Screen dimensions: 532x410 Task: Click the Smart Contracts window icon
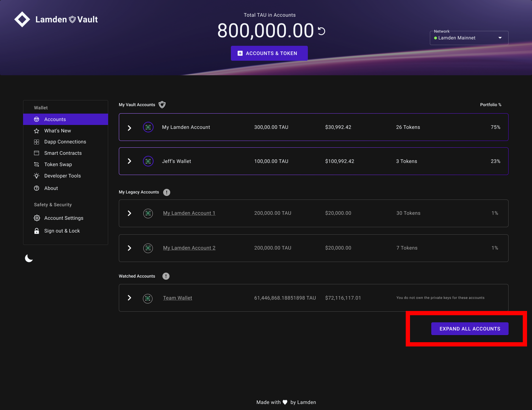pos(37,153)
